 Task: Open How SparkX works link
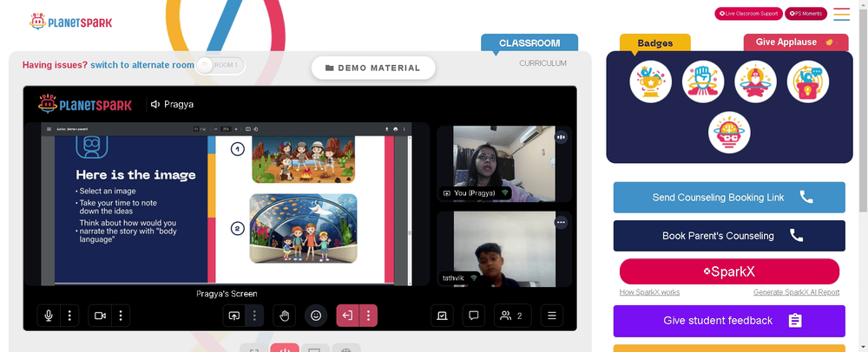click(x=649, y=292)
